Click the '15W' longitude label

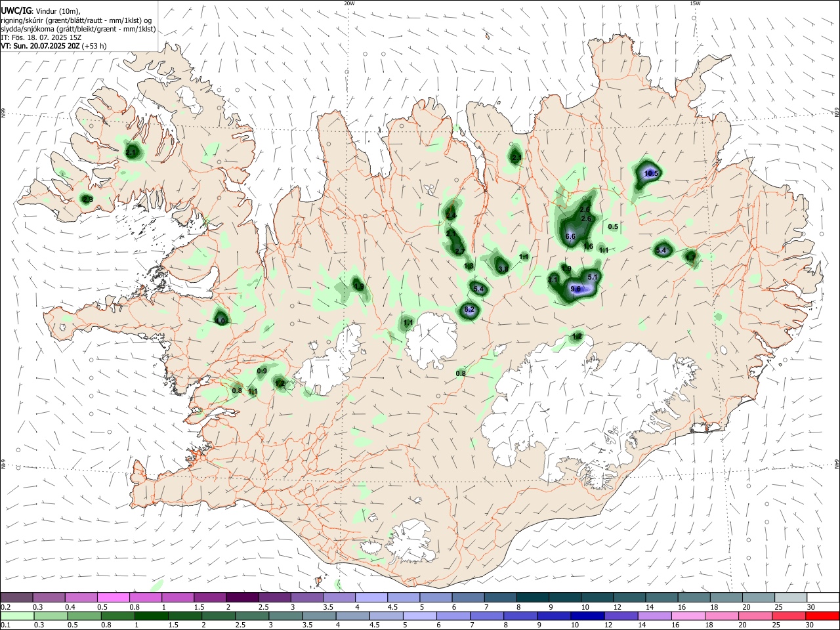[x=695, y=3]
